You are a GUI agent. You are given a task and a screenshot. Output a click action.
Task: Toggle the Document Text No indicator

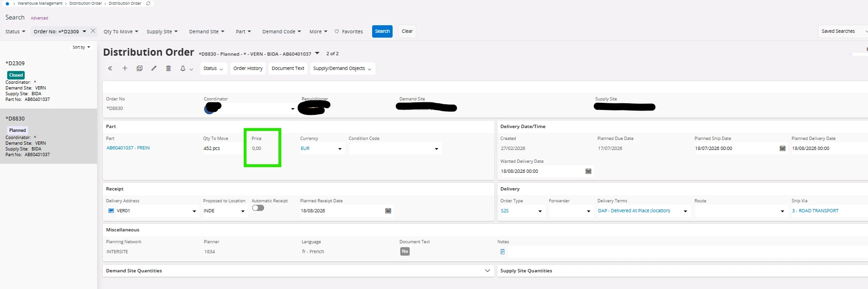[404, 251]
